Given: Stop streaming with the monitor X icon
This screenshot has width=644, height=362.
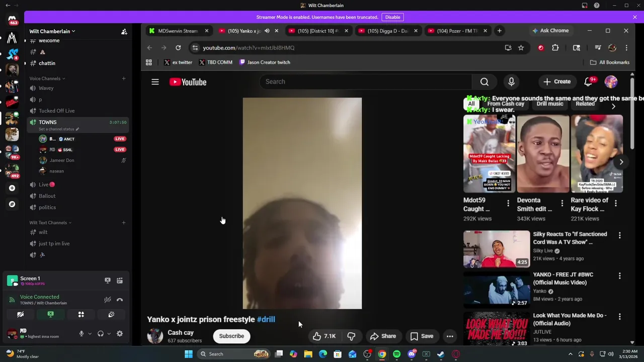Looking at the screenshot, I should click(107, 281).
